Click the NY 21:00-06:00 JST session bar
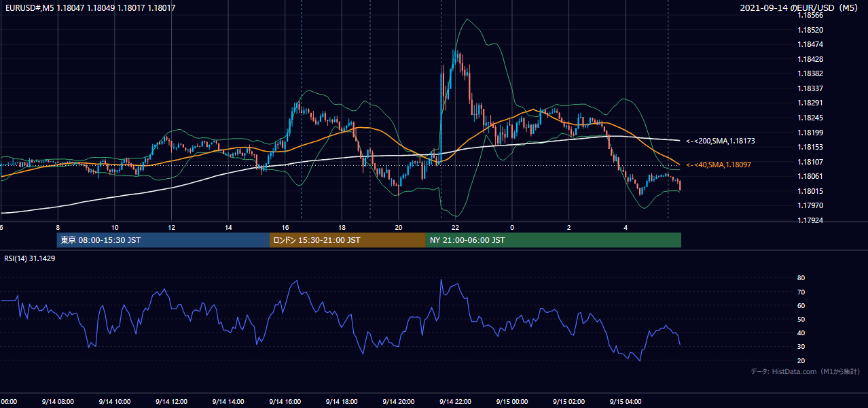 tap(554, 240)
